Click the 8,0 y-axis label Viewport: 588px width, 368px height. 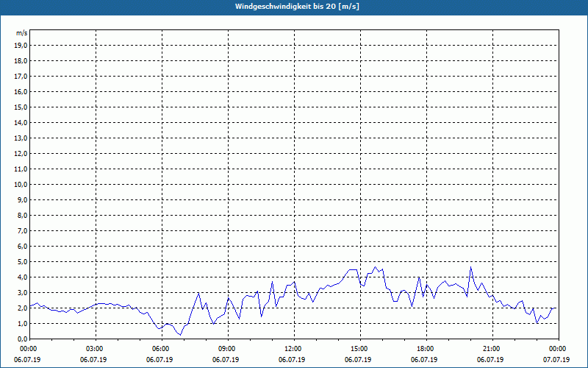[23, 215]
